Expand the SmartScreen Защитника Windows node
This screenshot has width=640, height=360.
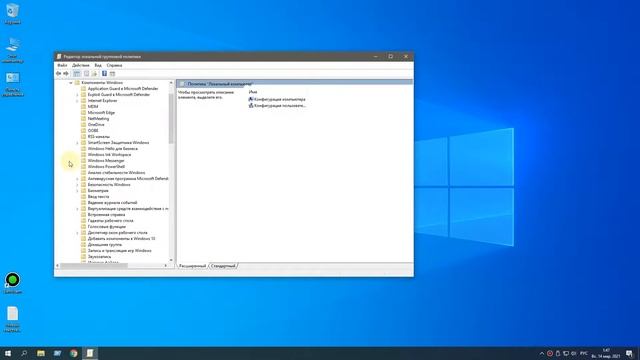78,143
